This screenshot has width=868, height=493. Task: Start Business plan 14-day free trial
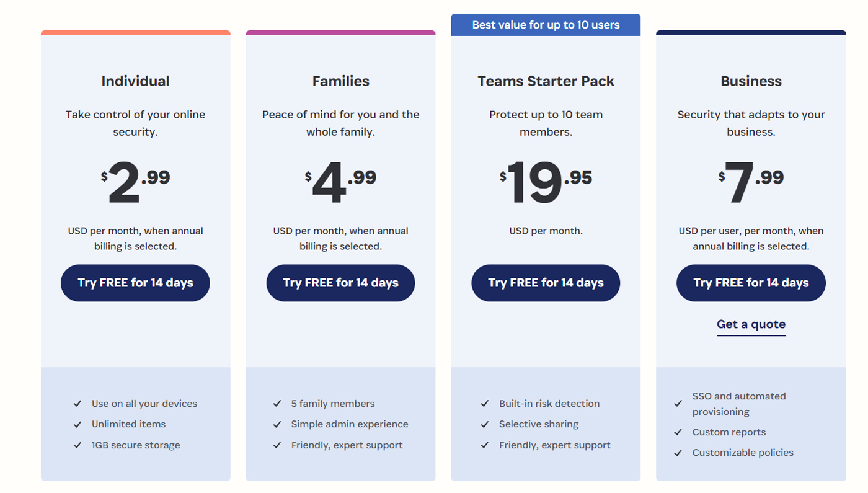[x=751, y=283]
